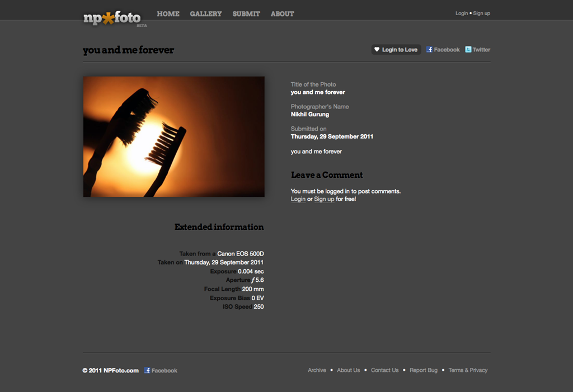The width and height of the screenshot is (573, 392).
Task: Click the toothbrush photo thumbnail
Action: pos(174,136)
